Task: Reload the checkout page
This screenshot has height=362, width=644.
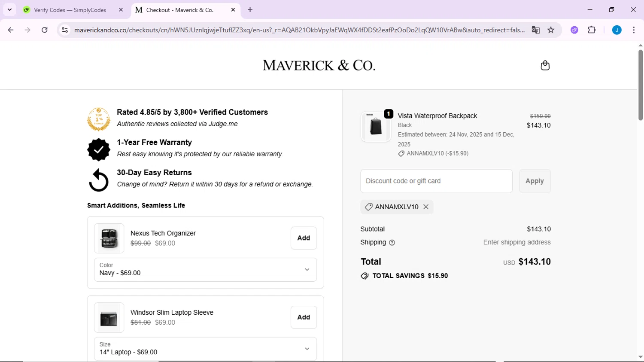Action: pyautogui.click(x=44, y=30)
